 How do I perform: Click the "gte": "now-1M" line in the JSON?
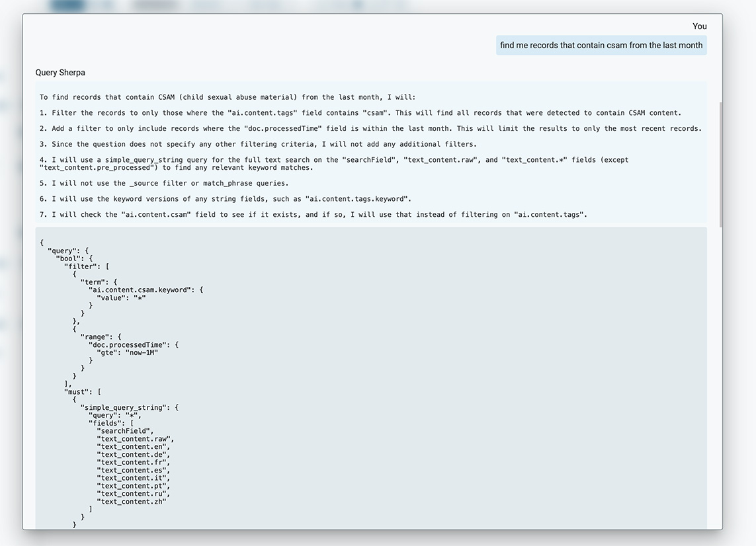128,353
